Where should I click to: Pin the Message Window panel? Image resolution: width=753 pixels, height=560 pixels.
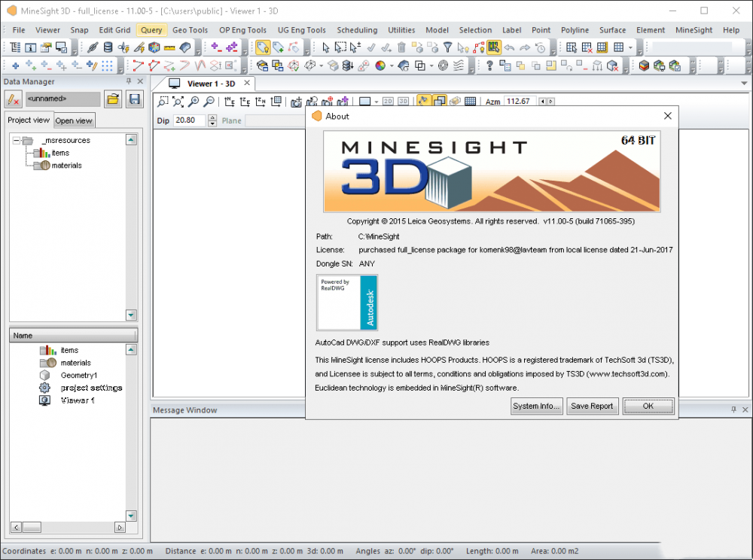(733, 409)
